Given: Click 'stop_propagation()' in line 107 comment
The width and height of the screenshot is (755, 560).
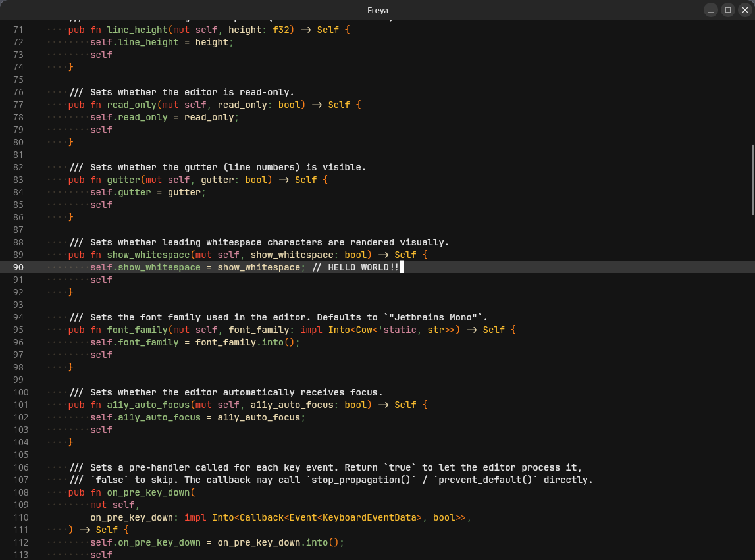Looking at the screenshot, I should click(x=361, y=480).
